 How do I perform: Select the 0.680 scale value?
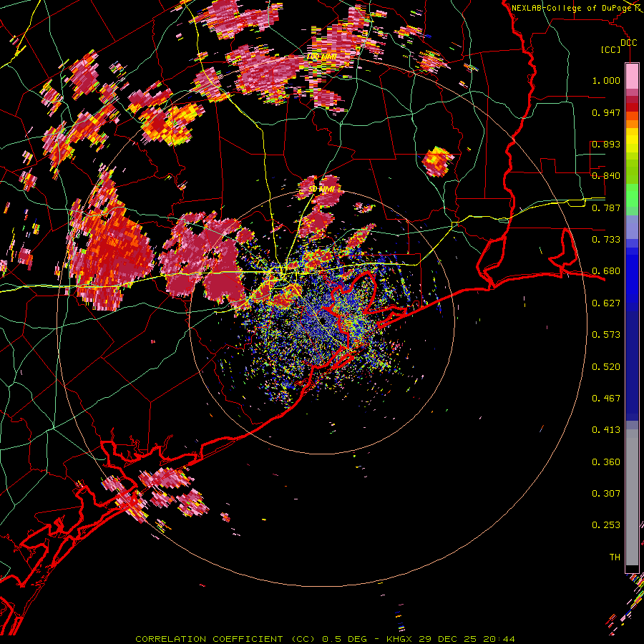(606, 271)
